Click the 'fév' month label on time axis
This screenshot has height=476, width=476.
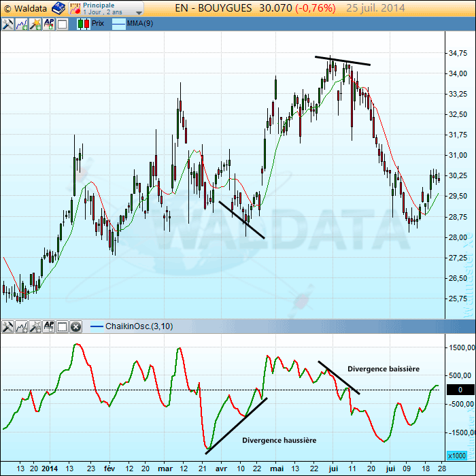tap(109, 469)
